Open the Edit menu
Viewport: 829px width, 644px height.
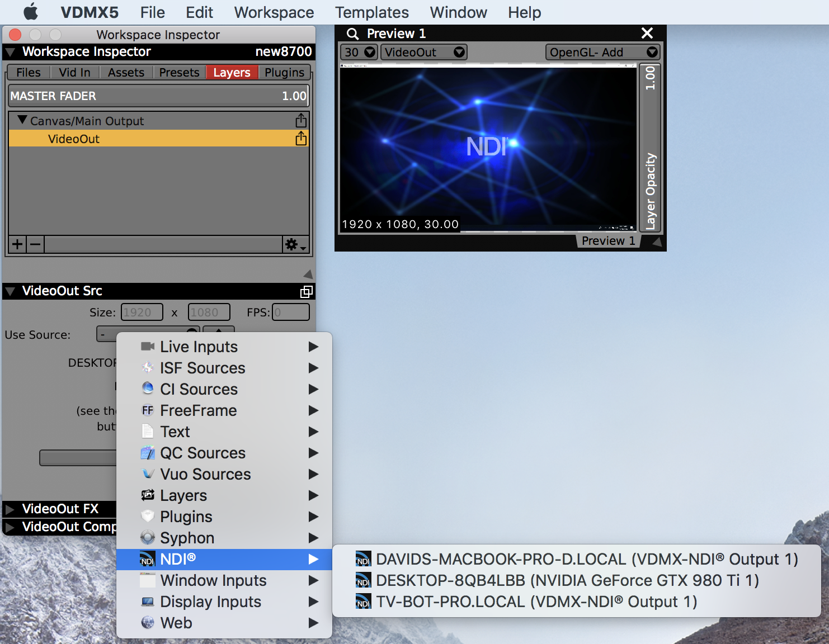point(199,12)
